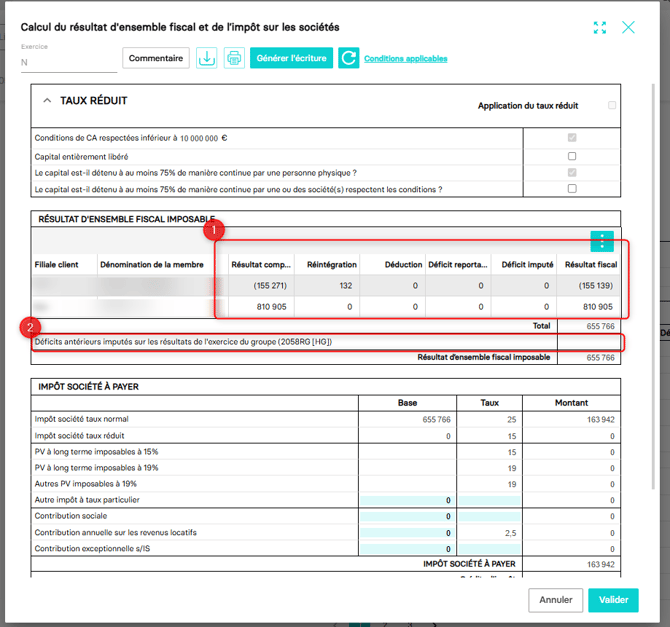Screen dimensions: 670x627
Task: Open the Conditions applicables link
Action: click(x=405, y=59)
